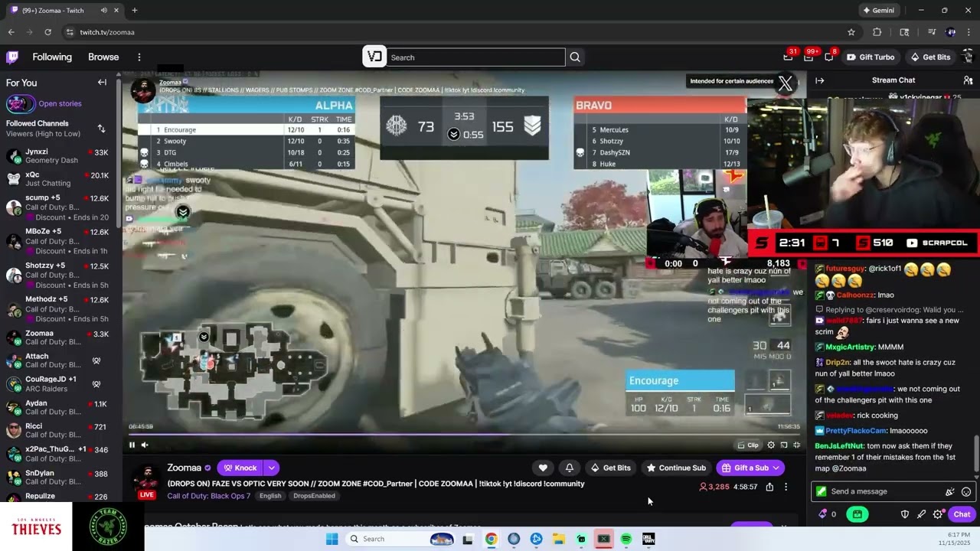The width and height of the screenshot is (980, 551).
Task: Open the emote picker in chat
Action: pos(966,491)
